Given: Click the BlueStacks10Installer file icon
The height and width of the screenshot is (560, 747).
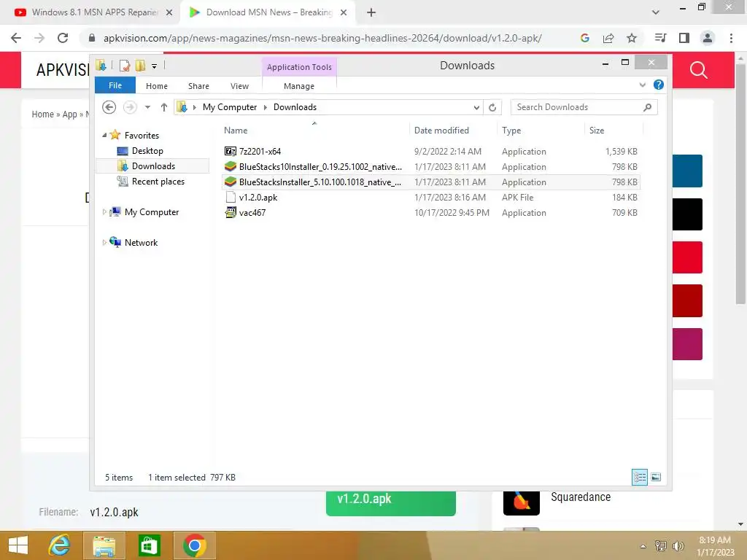Looking at the screenshot, I should [230, 167].
